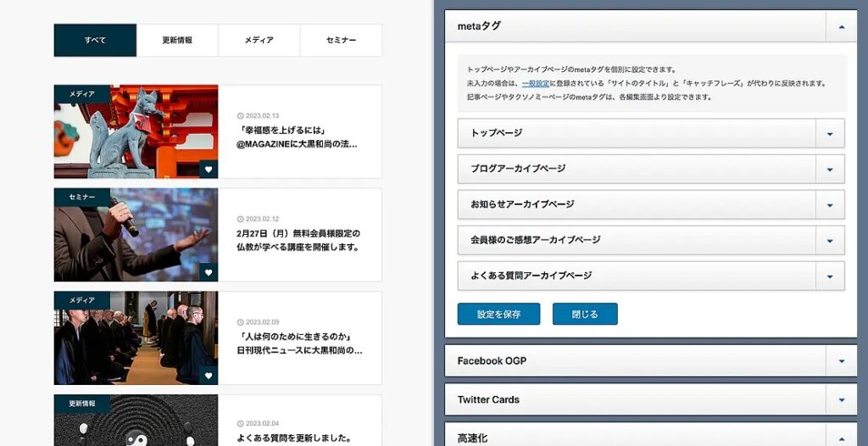The image size is (868, 446).
Task: Follow the 一般設定 link
Action: [536, 84]
